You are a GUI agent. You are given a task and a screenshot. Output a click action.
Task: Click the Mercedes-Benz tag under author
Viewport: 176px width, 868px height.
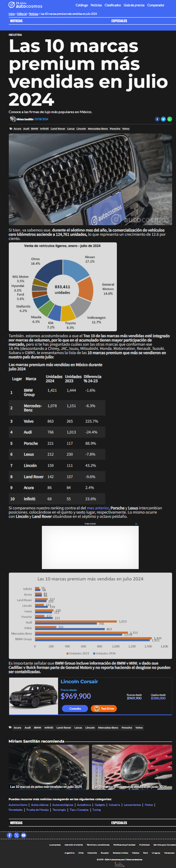tap(98, 129)
